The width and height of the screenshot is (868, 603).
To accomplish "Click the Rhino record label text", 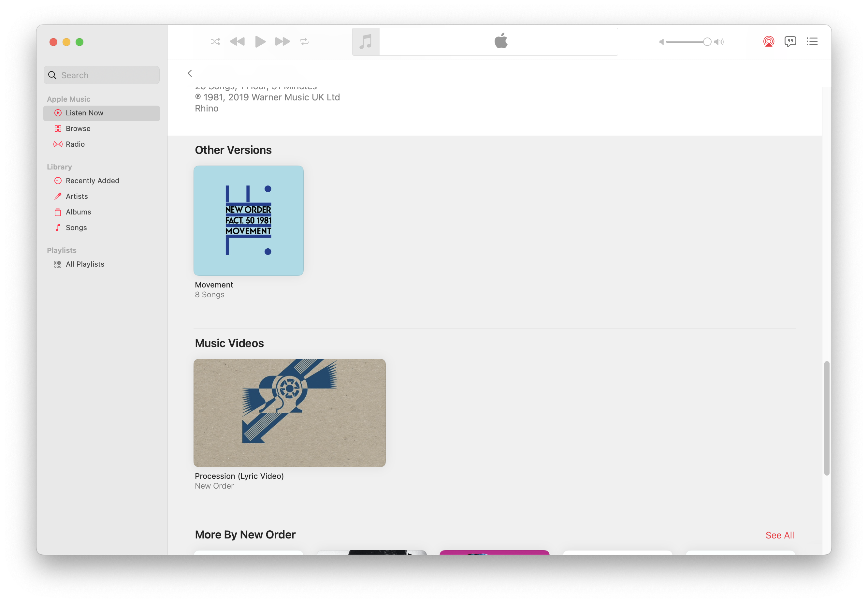I will [207, 109].
